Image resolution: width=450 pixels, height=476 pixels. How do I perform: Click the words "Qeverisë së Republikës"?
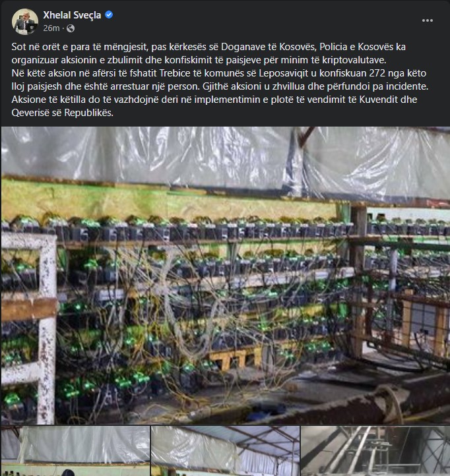point(62,113)
